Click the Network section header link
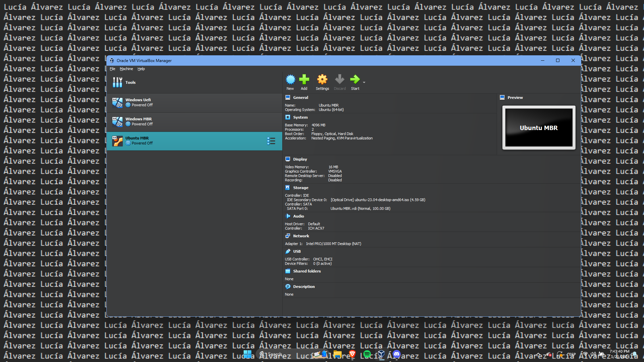This screenshot has height=362, width=644. 301,236
